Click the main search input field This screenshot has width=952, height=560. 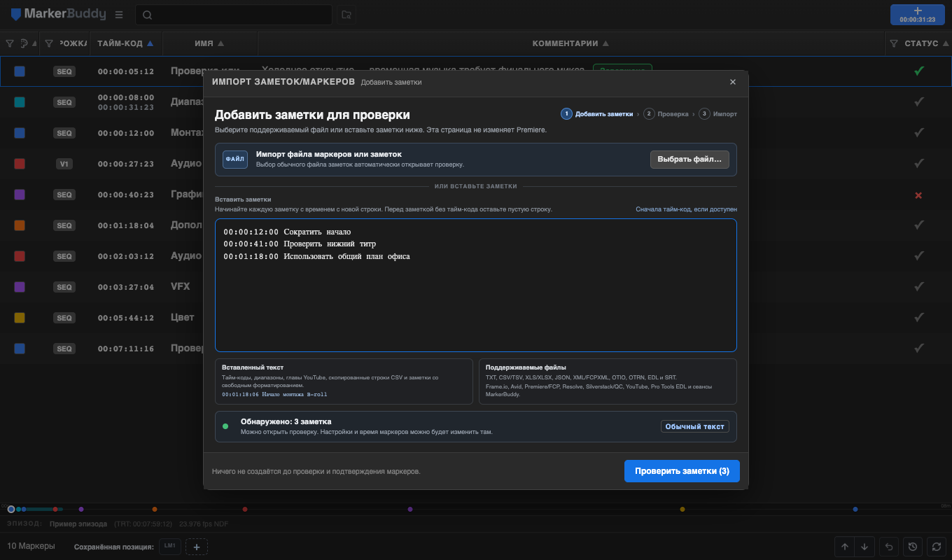[x=234, y=15]
